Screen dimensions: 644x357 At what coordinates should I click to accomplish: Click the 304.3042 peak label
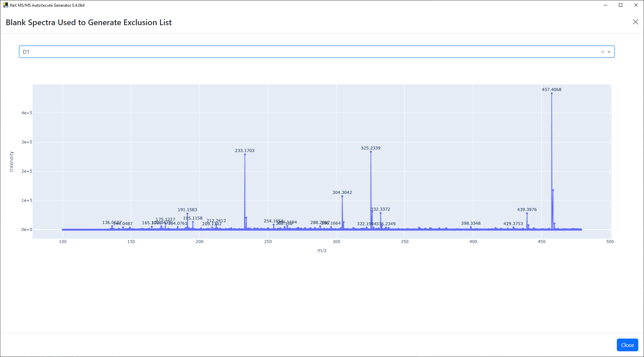click(x=342, y=192)
